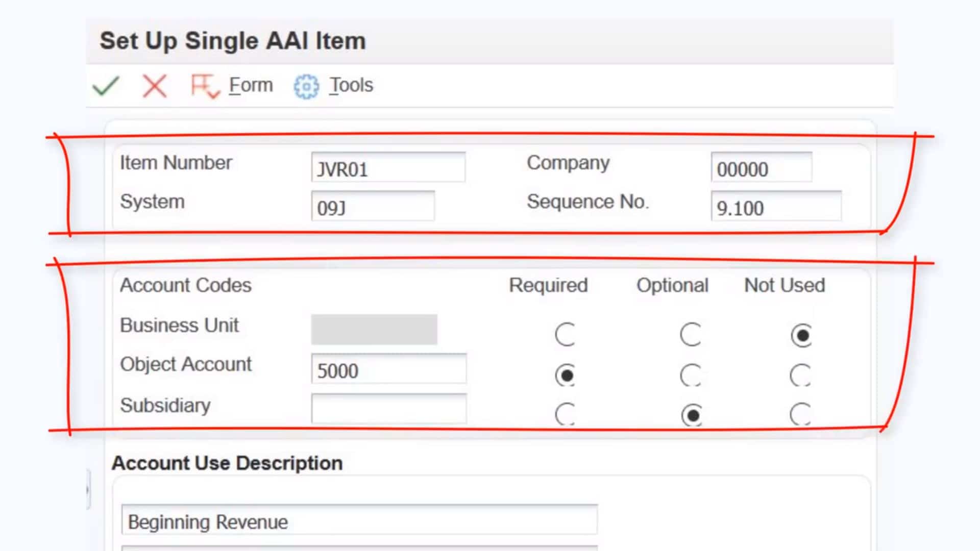The image size is (980, 551).
Task: Click the System code field
Action: tap(373, 207)
